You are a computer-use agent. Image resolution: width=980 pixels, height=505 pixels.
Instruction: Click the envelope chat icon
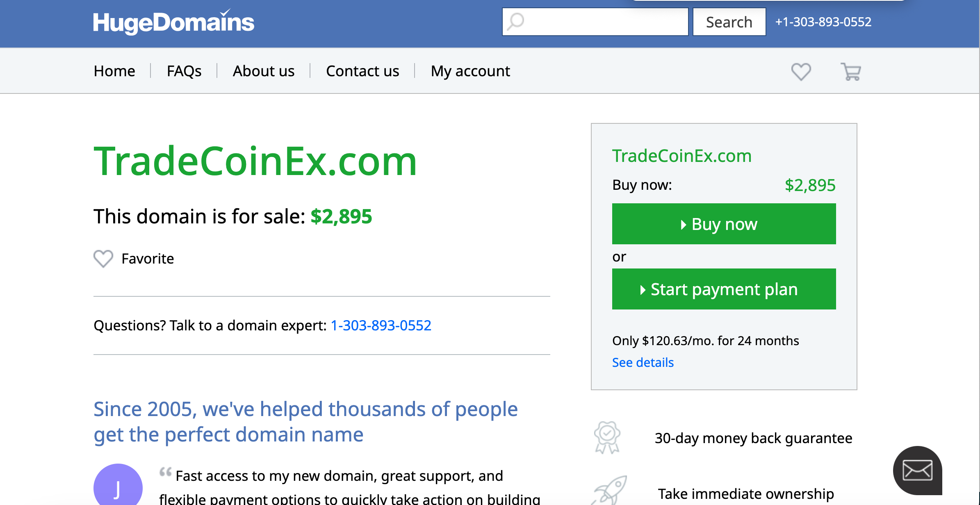point(917,470)
